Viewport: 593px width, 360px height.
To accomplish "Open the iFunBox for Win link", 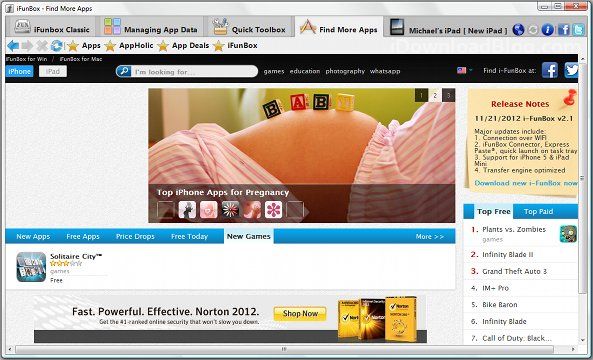I will 26,59.
